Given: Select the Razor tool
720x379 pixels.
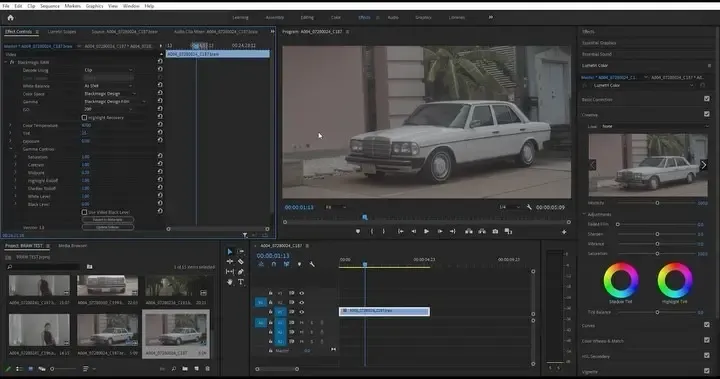Looking at the screenshot, I should [x=241, y=261].
